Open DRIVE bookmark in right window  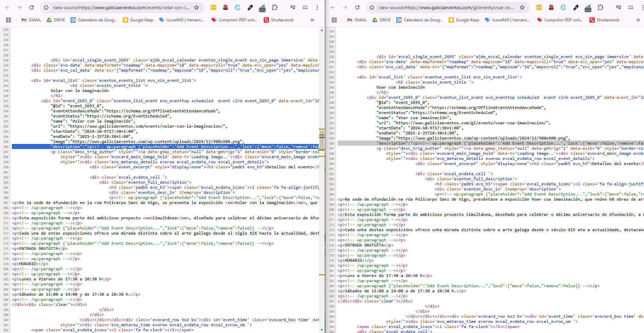point(382,20)
